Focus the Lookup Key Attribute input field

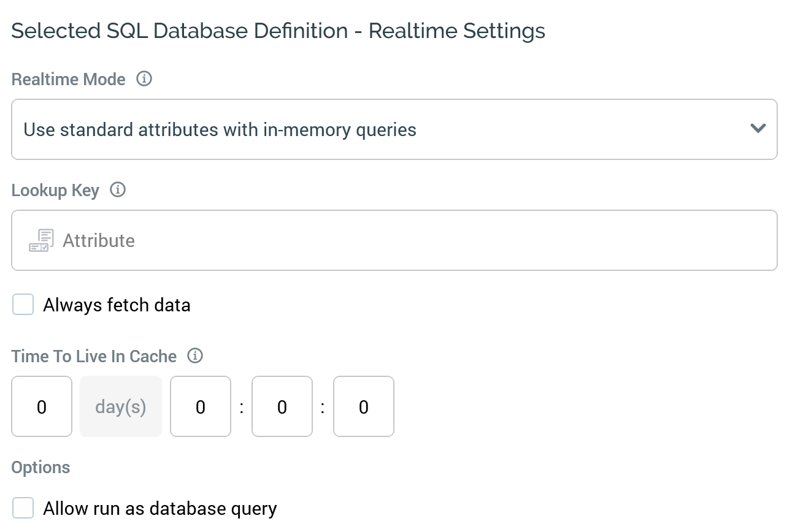click(x=417, y=240)
